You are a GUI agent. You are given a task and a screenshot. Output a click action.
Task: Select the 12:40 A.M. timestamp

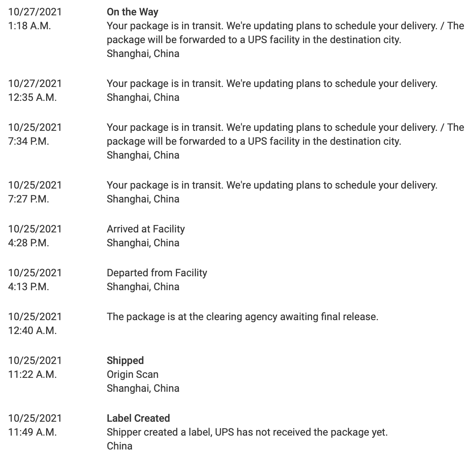[x=32, y=331]
